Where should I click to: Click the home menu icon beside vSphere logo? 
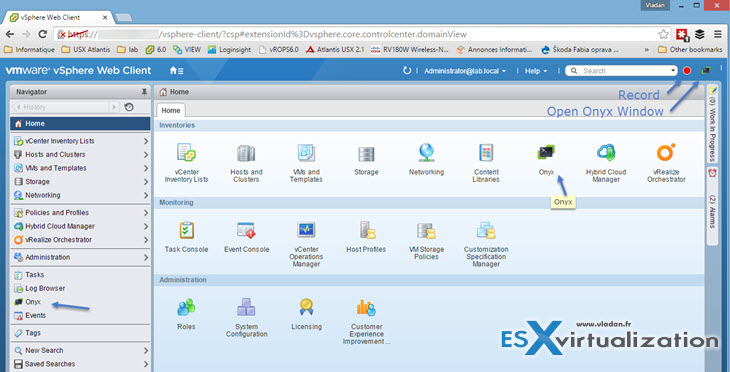(176, 71)
